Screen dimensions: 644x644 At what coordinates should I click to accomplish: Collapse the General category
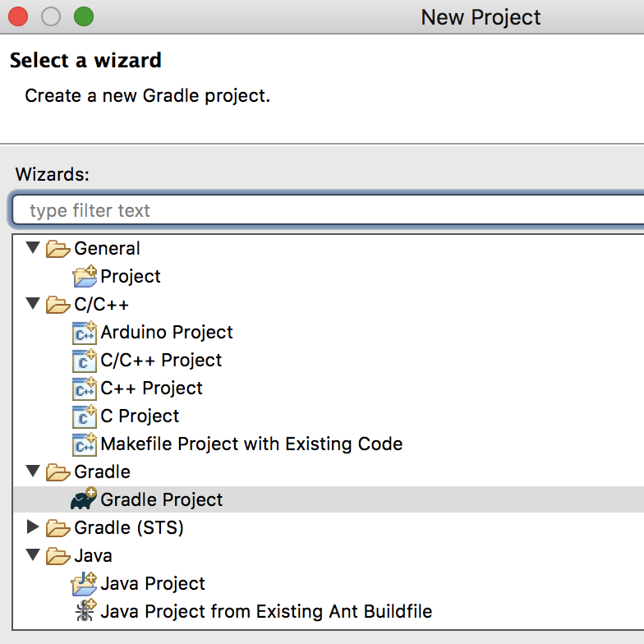[x=33, y=247]
